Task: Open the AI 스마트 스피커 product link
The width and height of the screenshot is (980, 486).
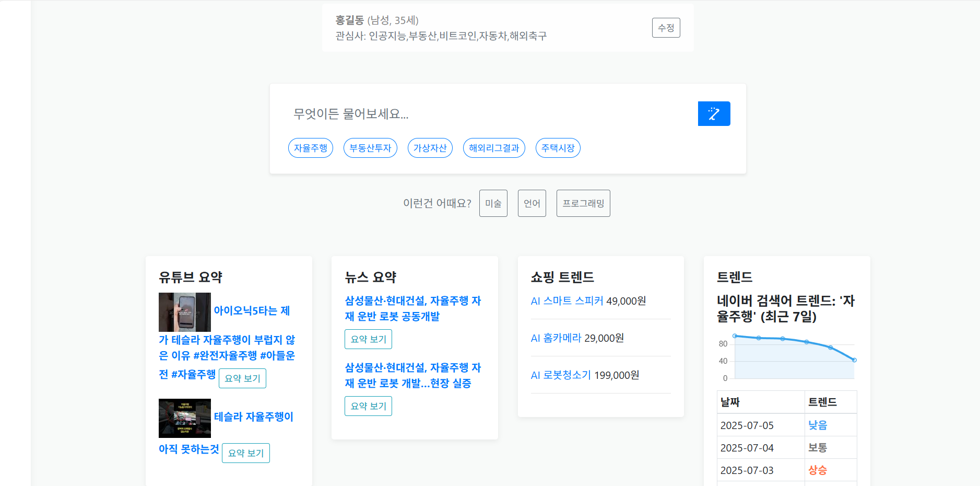Action: point(566,301)
